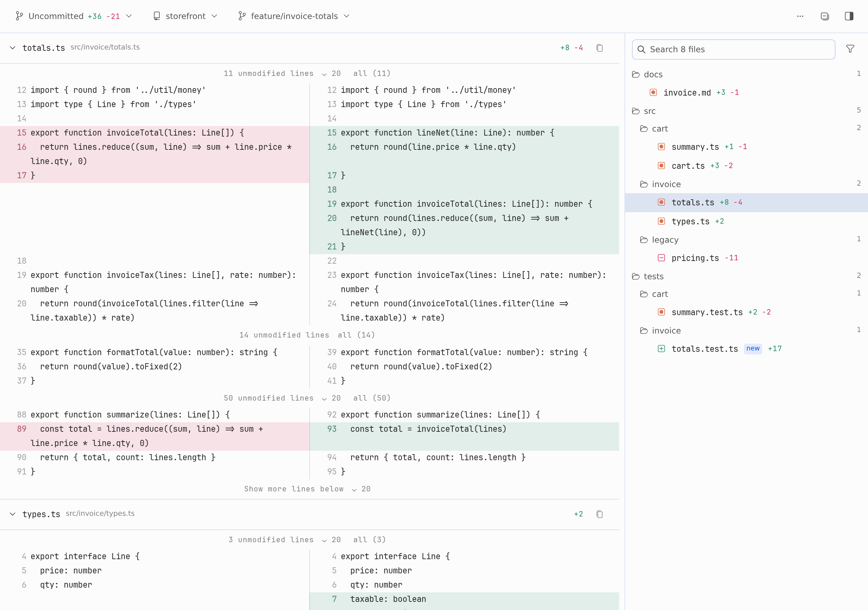Copy totals.ts file contents icon
The image size is (868, 610).
pos(599,48)
